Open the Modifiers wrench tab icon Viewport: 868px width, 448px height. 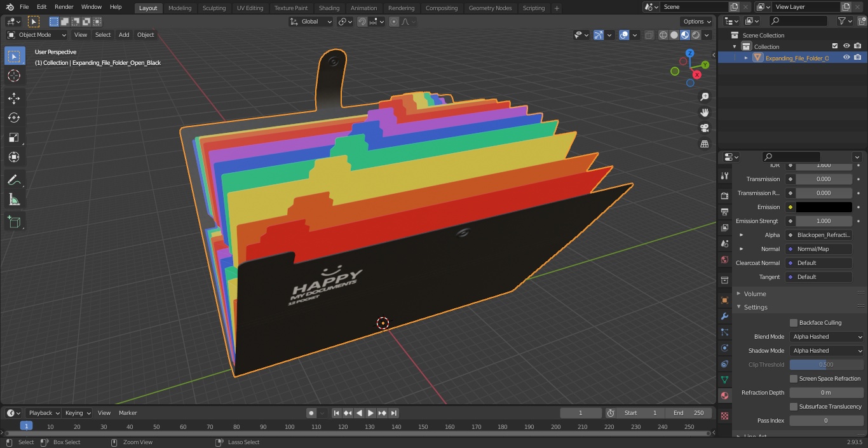point(724,316)
